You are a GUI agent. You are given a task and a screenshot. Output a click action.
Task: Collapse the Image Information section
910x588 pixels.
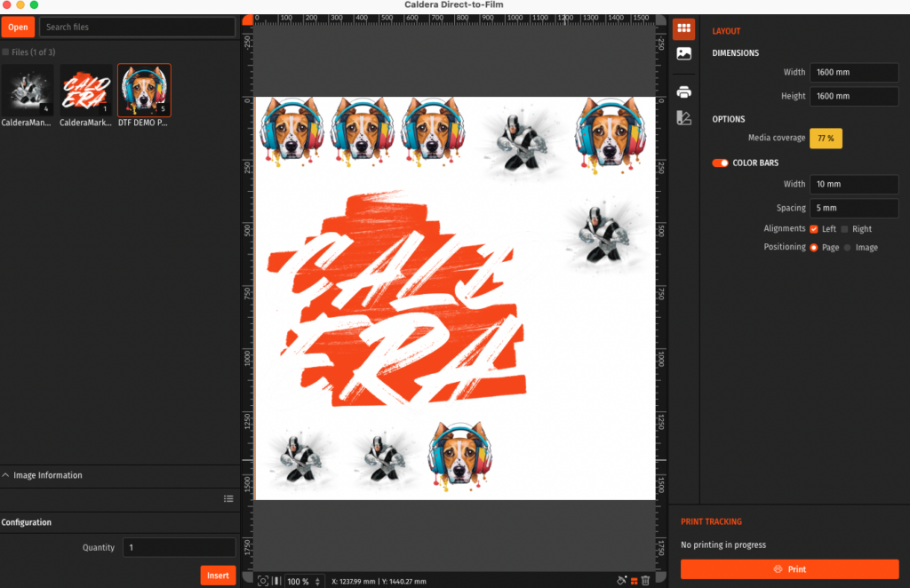point(6,475)
